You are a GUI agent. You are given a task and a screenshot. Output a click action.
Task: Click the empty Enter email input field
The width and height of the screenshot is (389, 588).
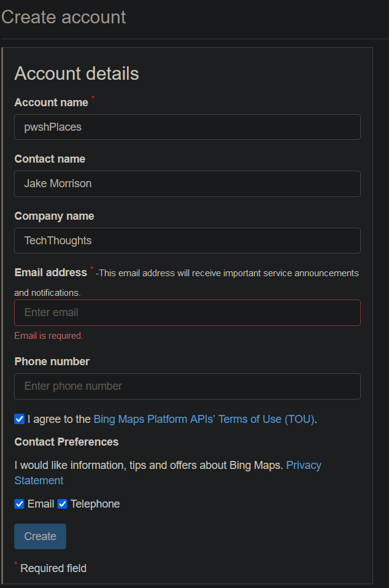click(x=187, y=312)
